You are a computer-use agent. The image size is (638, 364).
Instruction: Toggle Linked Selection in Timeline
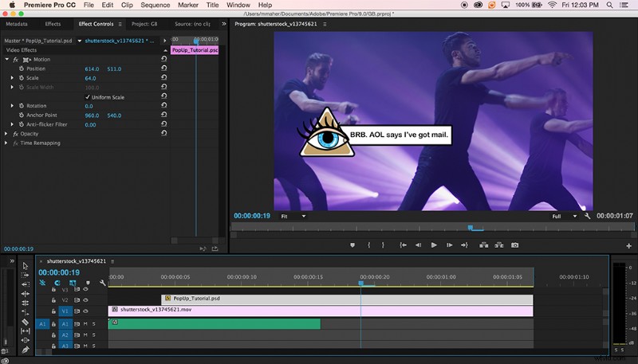point(73,282)
